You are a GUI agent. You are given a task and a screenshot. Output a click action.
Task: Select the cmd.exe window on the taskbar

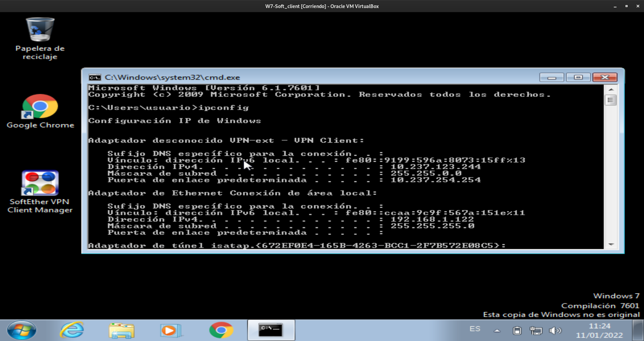pyautogui.click(x=271, y=330)
